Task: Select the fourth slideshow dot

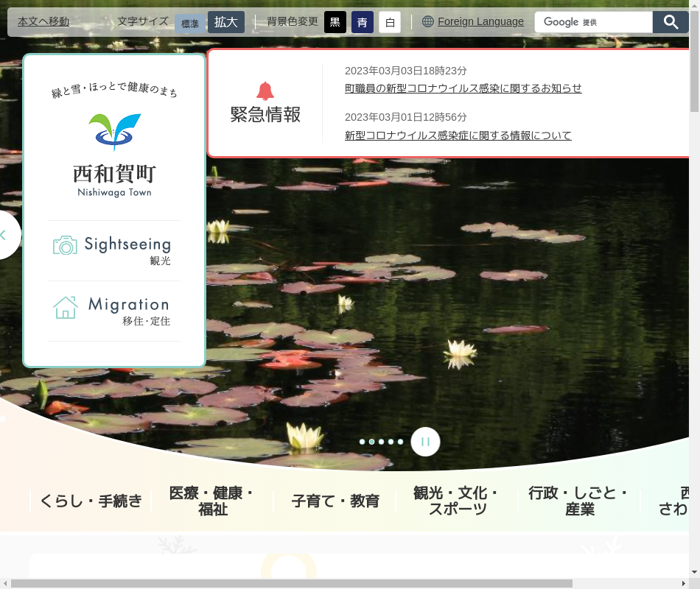Action: click(391, 442)
